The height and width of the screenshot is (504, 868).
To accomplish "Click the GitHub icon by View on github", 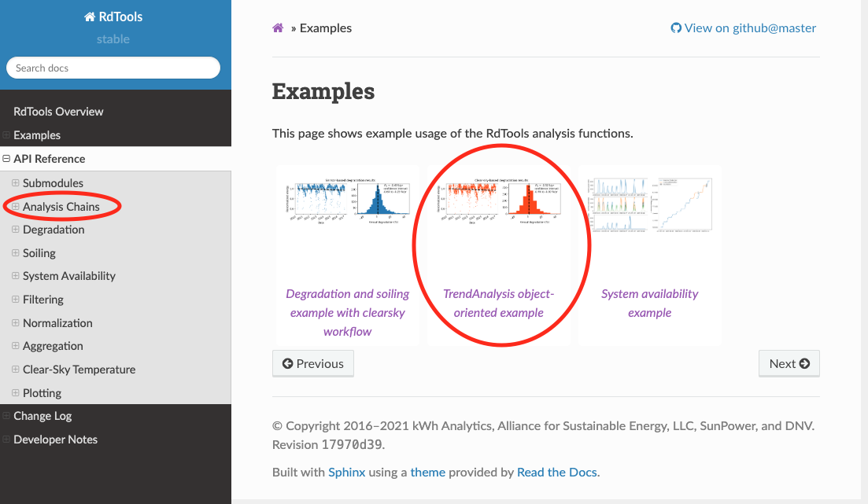I will pyautogui.click(x=675, y=28).
